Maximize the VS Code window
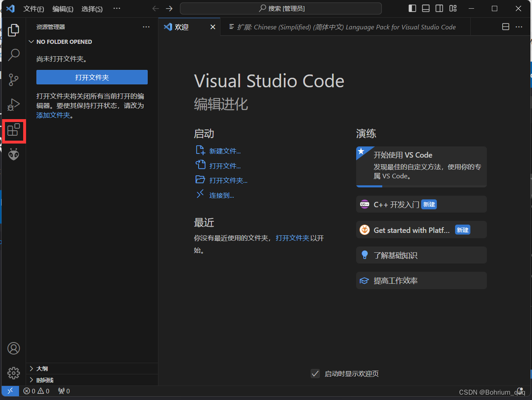This screenshot has width=532, height=400. click(494, 8)
